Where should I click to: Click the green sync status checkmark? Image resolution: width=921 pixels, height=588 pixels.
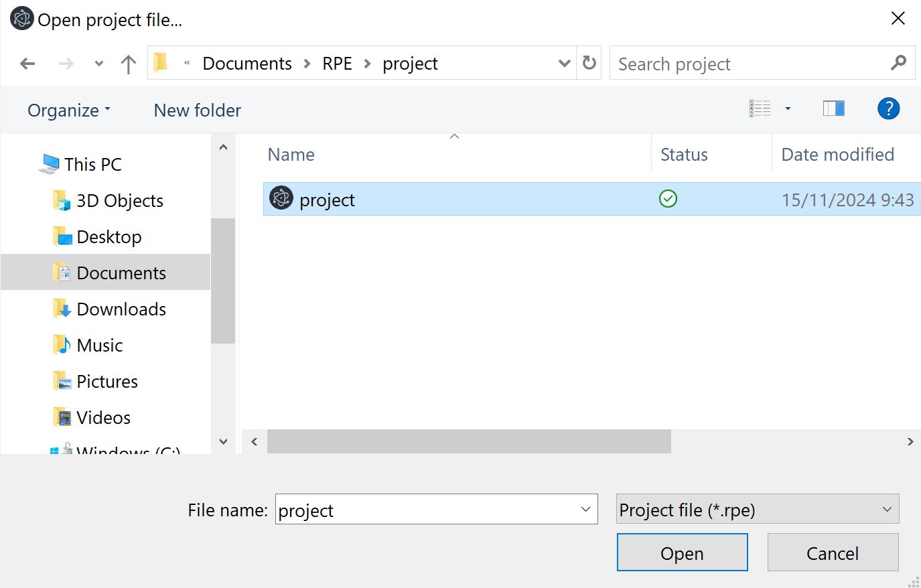pyautogui.click(x=668, y=198)
